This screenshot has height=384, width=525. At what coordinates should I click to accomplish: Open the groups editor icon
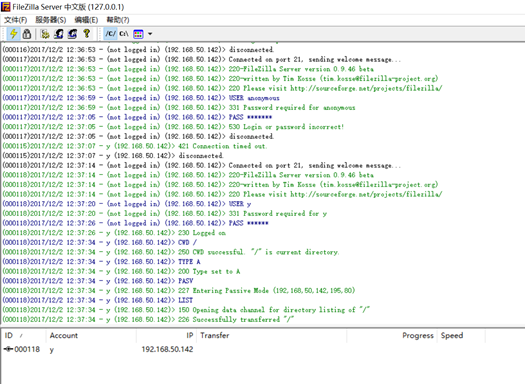(x=72, y=34)
